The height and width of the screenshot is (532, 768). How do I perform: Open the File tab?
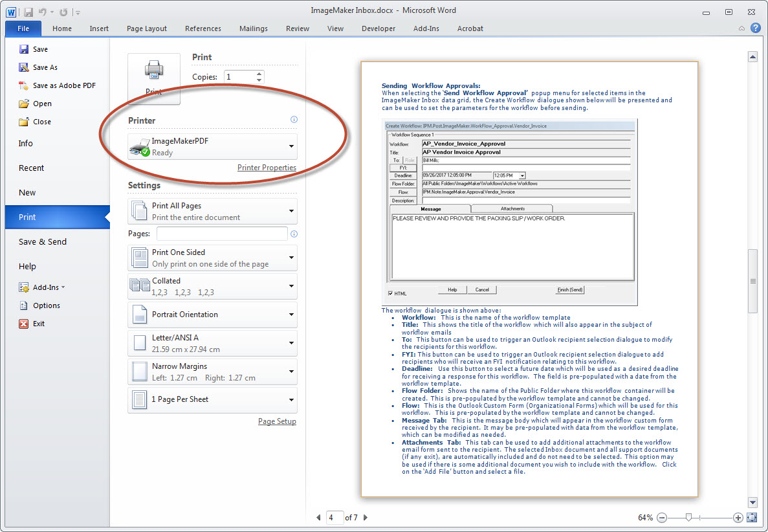pos(23,28)
